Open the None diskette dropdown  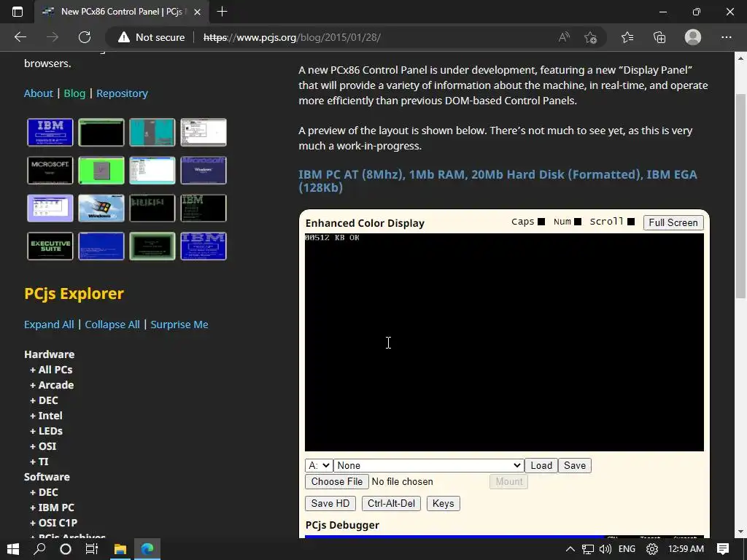coord(429,465)
